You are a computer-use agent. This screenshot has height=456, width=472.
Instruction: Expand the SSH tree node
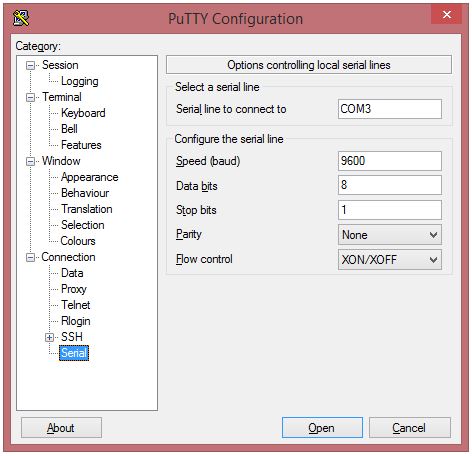click(x=49, y=337)
